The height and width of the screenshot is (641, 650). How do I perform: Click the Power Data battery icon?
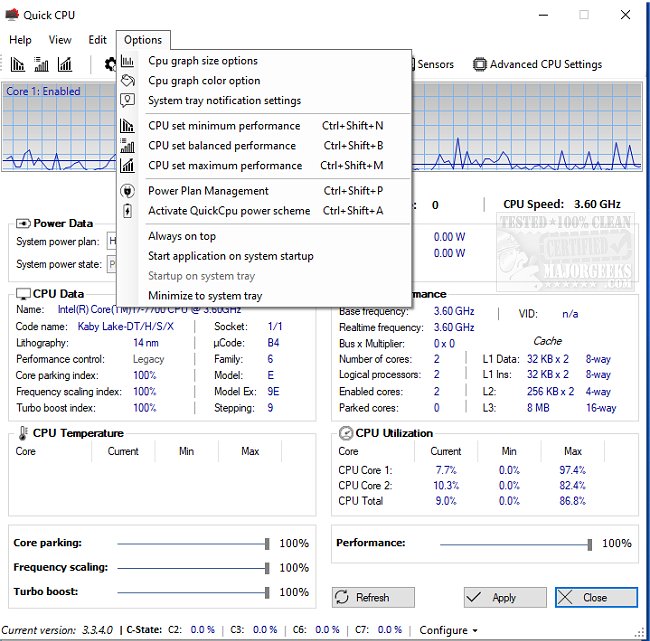tap(23, 223)
